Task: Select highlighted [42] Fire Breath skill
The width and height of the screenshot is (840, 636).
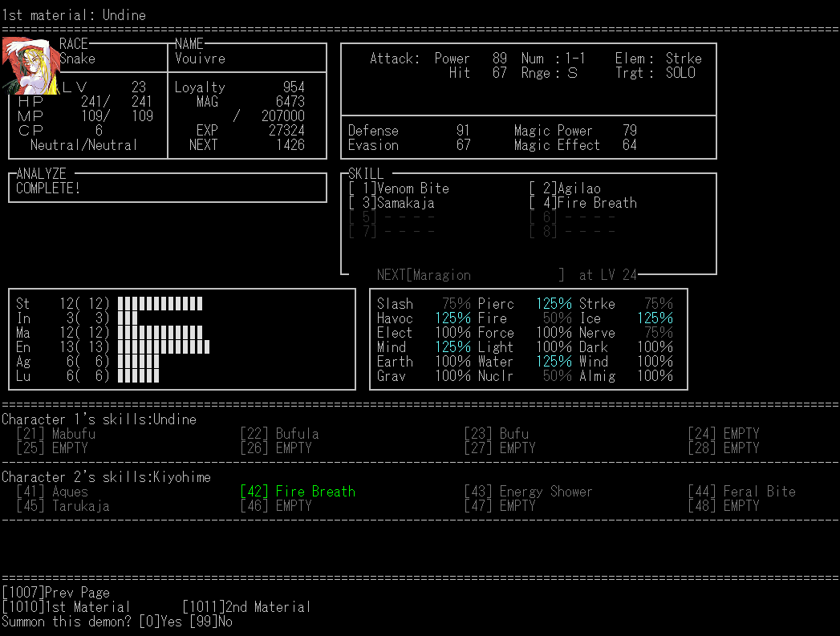Action: coord(298,492)
